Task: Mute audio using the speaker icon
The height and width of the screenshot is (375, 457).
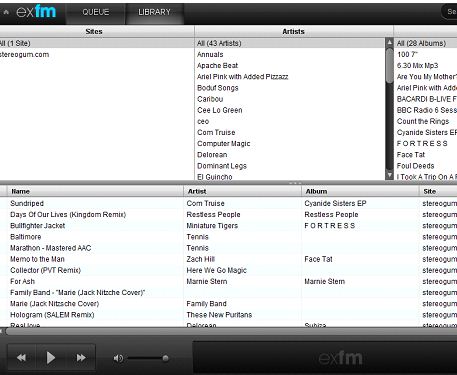Action: [118, 358]
